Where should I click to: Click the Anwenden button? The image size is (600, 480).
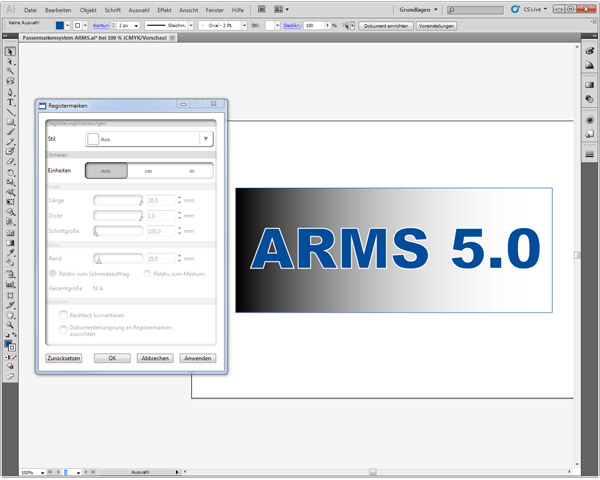coord(198,358)
